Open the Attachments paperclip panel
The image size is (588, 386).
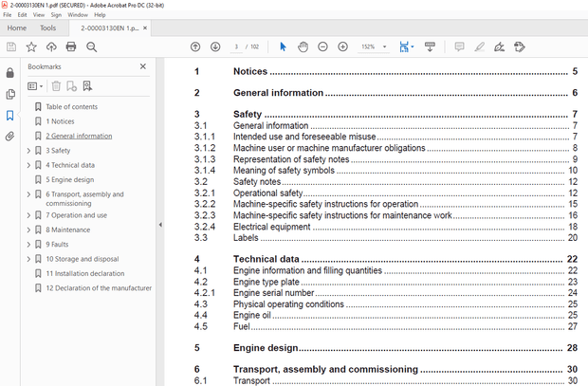click(x=10, y=137)
